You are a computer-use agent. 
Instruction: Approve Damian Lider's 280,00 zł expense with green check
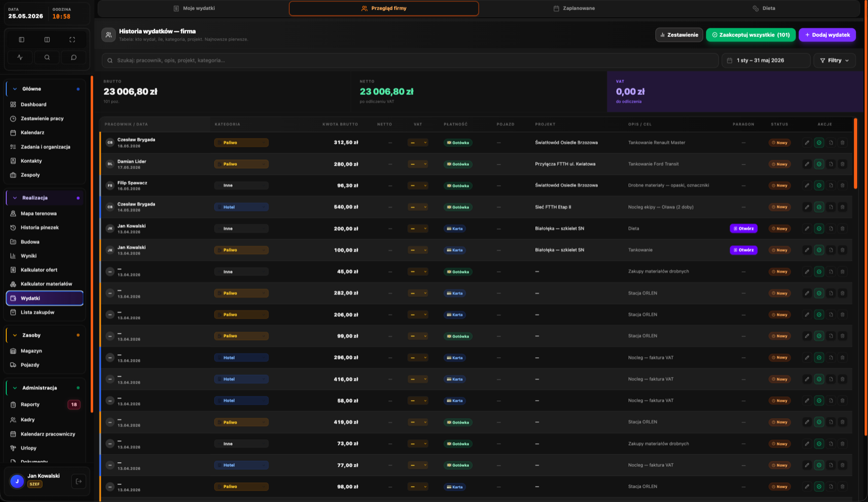pyautogui.click(x=819, y=164)
